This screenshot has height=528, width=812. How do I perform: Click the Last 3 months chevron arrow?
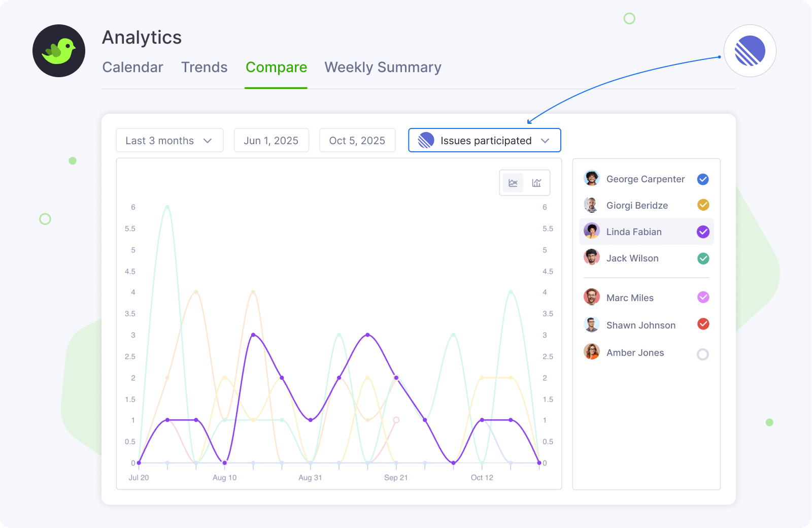(208, 141)
